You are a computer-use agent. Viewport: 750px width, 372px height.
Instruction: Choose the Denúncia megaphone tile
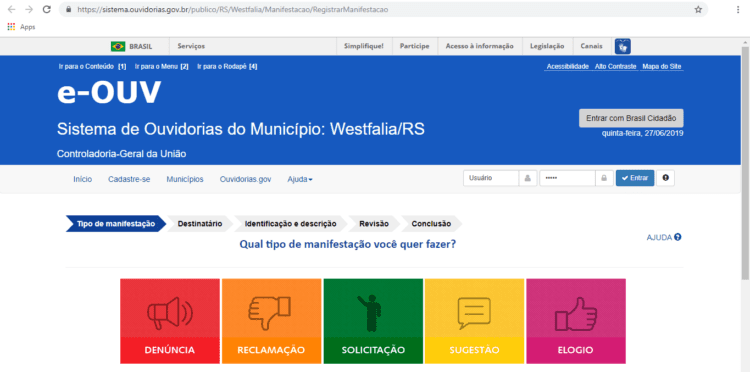coord(170,321)
